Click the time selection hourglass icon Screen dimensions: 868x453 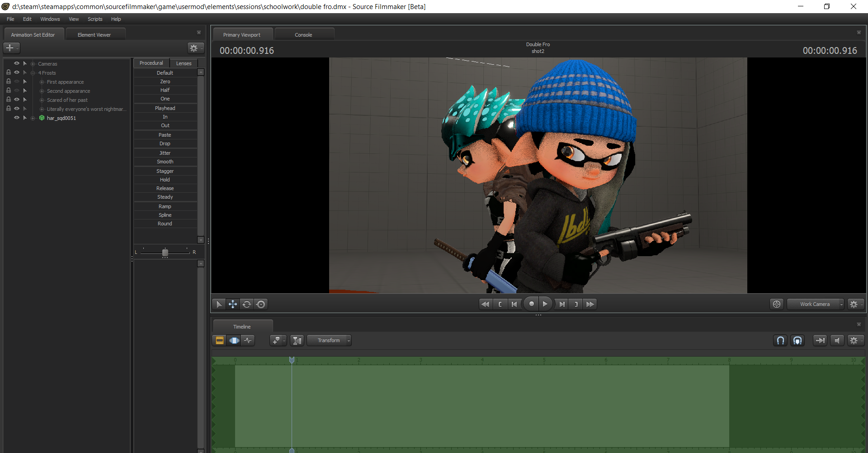pos(297,340)
